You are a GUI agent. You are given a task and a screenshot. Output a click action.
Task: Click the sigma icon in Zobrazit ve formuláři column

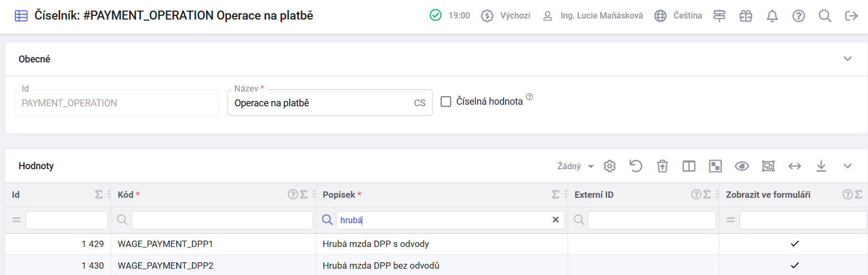coord(858,195)
